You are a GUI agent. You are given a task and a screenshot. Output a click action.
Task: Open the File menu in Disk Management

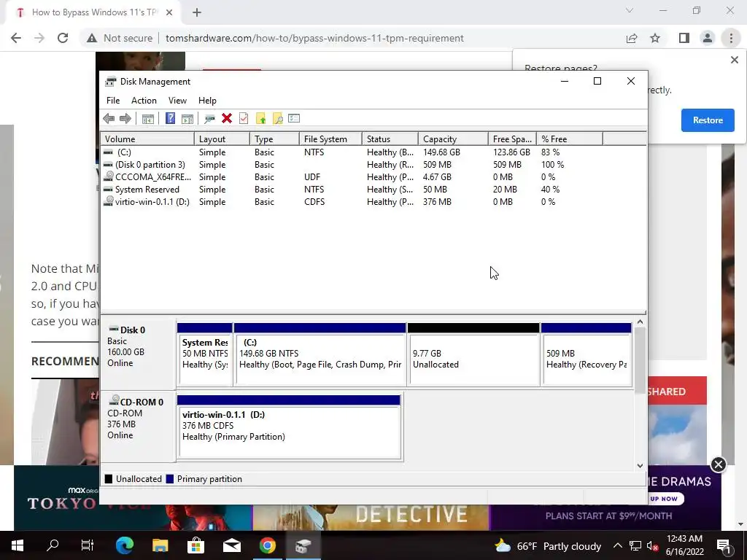(113, 101)
